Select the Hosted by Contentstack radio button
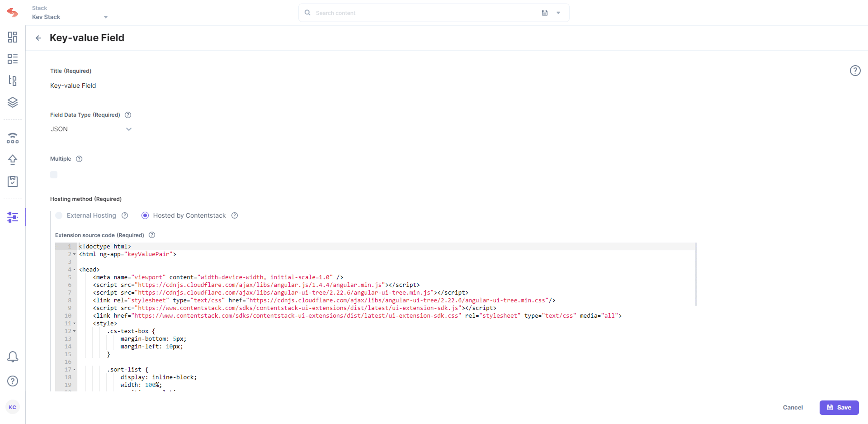The height and width of the screenshot is (424, 868). tap(145, 216)
